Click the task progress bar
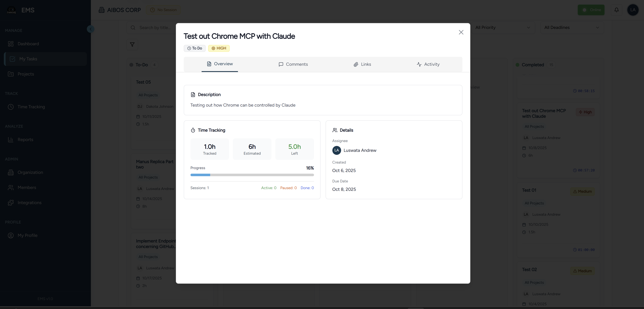Screen dimensions: 644x309 click(x=252, y=175)
